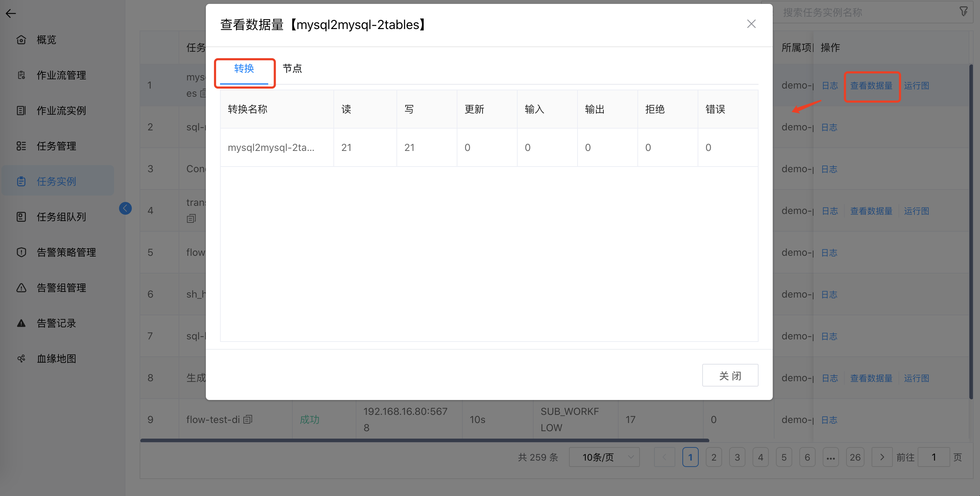Copy flow-test-di name via copy icon
This screenshot has width=980, height=496.
tap(248, 419)
